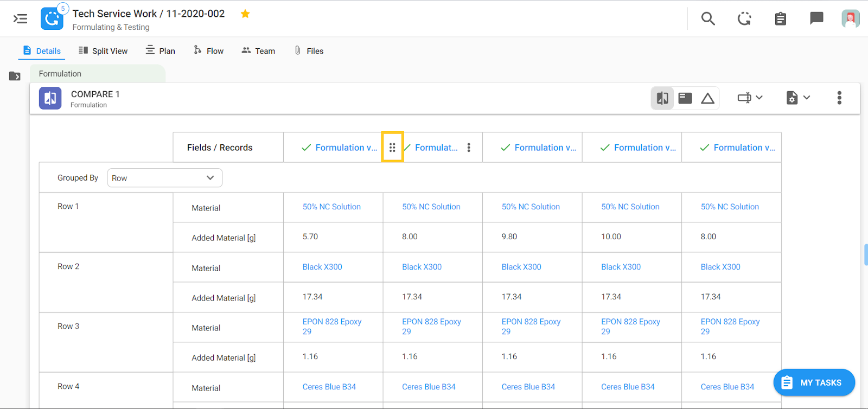Open the chat messages icon

[x=816, y=18]
